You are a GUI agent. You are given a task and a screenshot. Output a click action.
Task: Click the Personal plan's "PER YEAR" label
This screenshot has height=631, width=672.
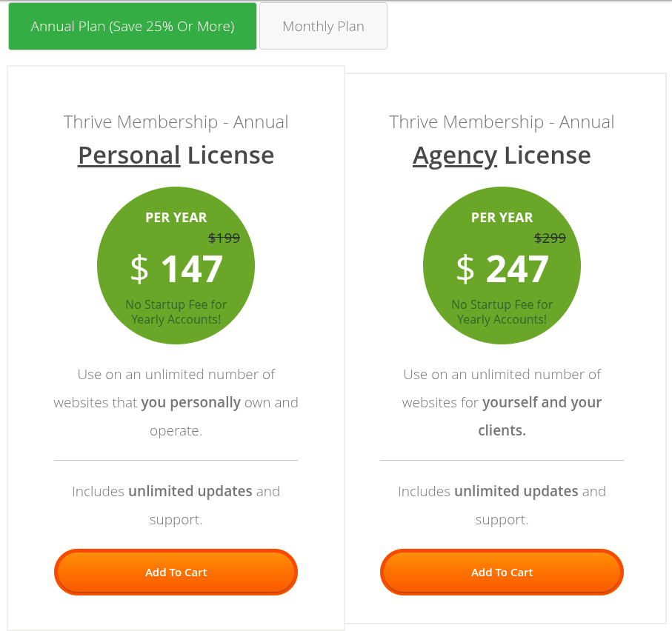pos(176,218)
